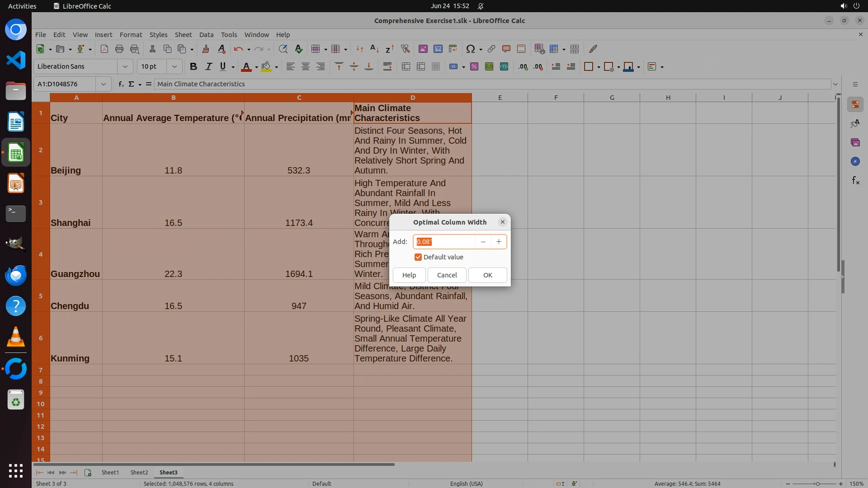The image size is (868, 488).
Task: Uncheck the Default value checkbox
Action: [418, 257]
